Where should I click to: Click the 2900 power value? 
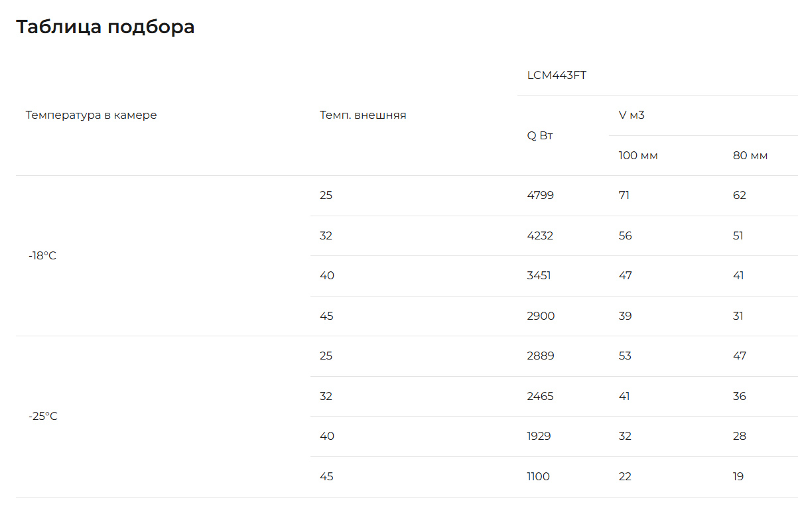point(541,316)
